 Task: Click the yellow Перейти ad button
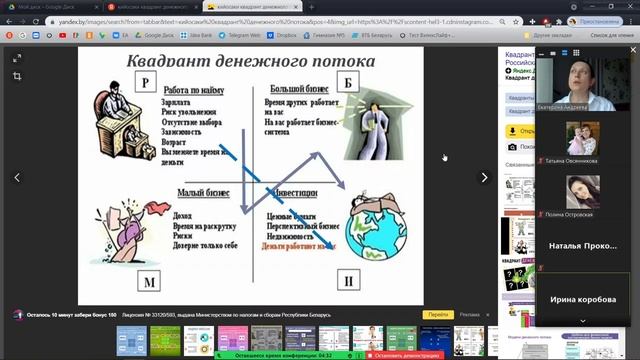point(438,315)
